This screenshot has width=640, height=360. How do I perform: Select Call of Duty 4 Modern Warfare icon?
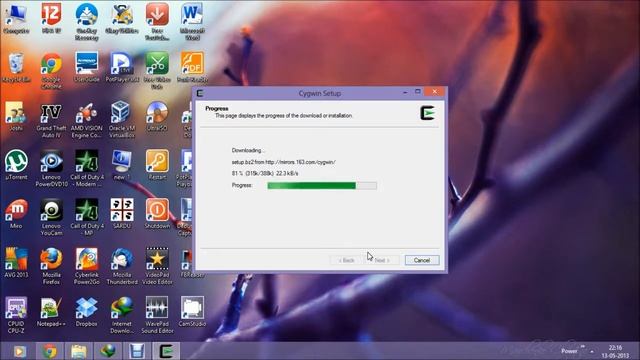coord(87,168)
